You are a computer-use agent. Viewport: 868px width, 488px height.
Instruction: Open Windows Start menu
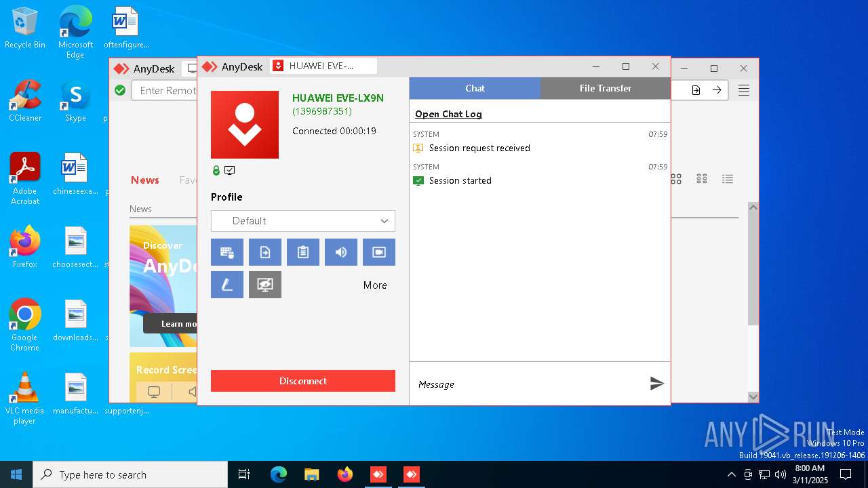(x=16, y=474)
